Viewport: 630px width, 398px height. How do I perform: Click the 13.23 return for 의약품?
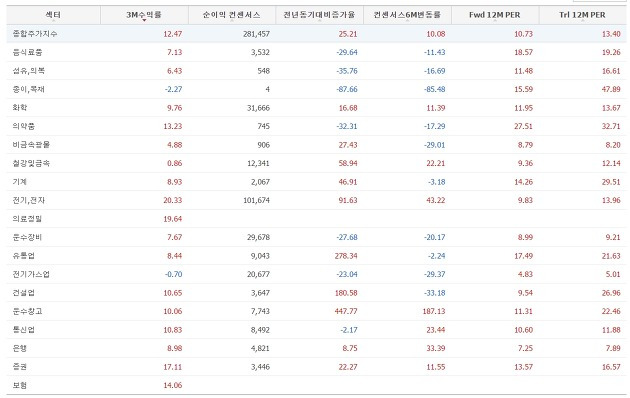coord(173,127)
